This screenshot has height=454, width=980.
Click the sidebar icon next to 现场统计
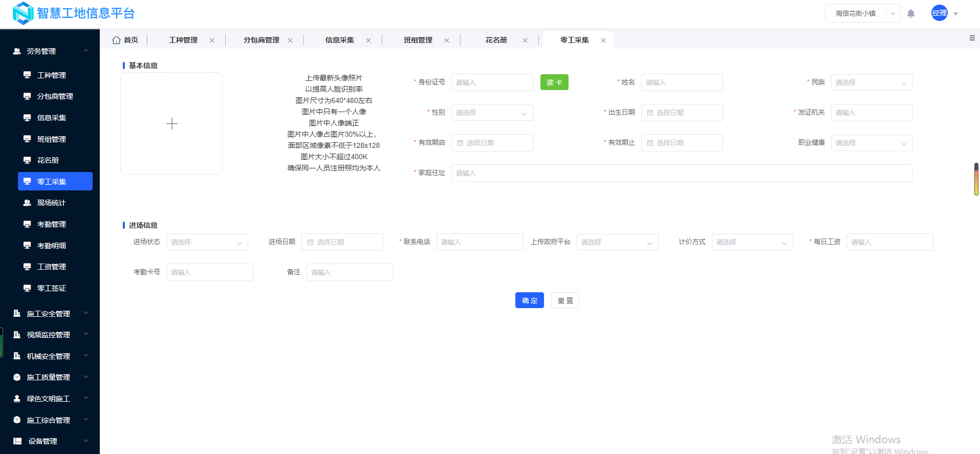(x=27, y=203)
